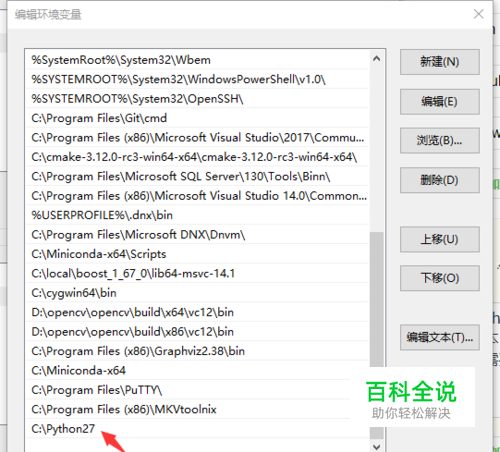Select the C:\Miniconda-x64 entry

197,370
